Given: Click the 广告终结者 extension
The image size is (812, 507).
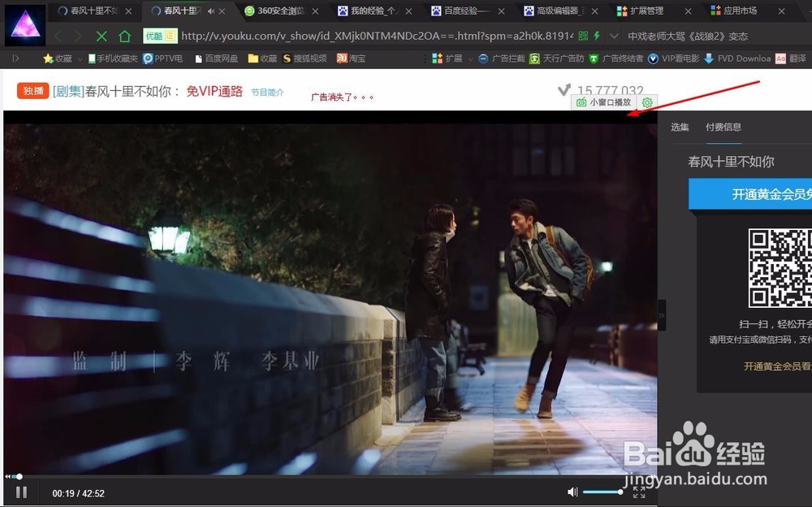Looking at the screenshot, I should (615, 58).
